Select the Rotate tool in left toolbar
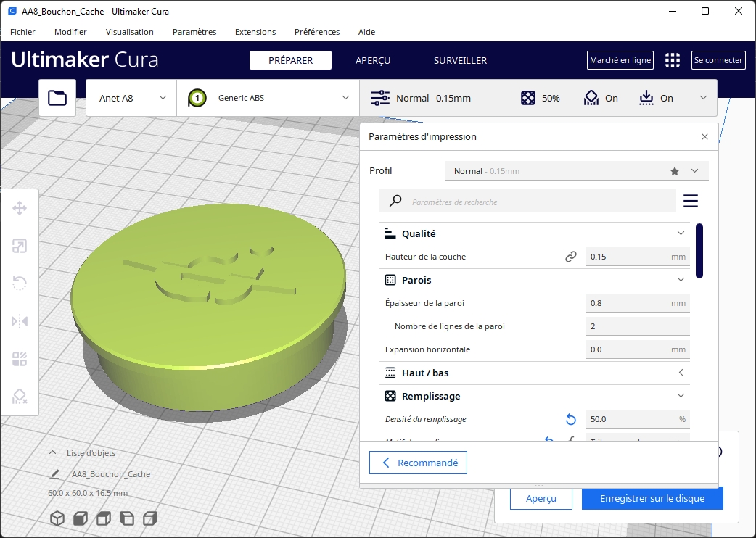The height and width of the screenshot is (538, 756). 20,284
